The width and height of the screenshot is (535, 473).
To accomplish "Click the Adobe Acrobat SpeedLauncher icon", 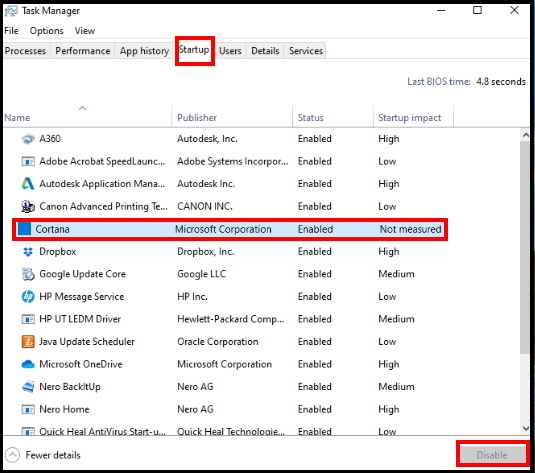I will 28,161.
